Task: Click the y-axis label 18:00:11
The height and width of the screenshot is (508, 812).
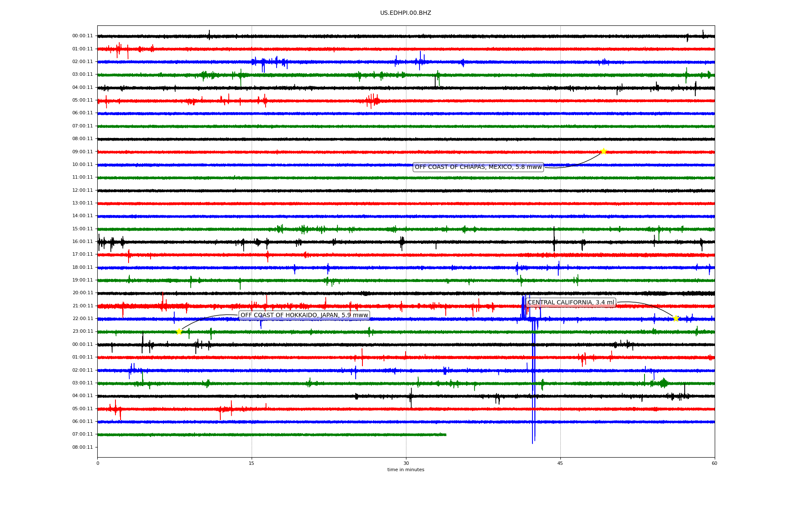Action: 82,268
